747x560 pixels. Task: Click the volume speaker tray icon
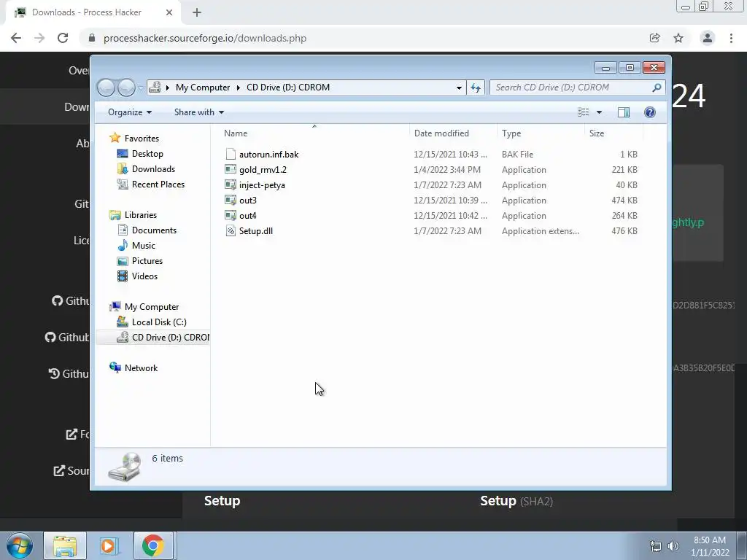pos(673,546)
